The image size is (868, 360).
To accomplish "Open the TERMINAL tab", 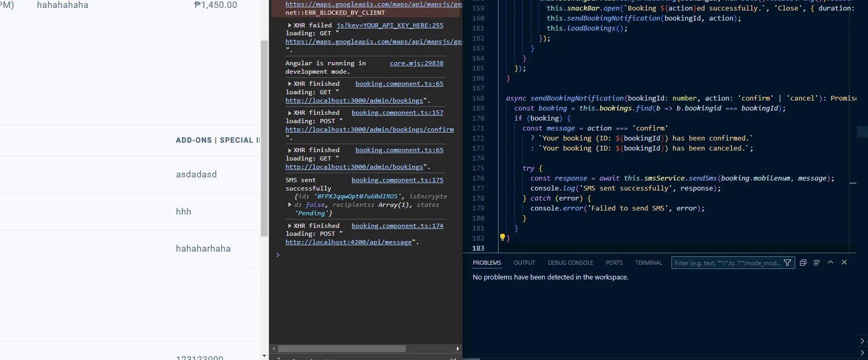I will coord(649,263).
